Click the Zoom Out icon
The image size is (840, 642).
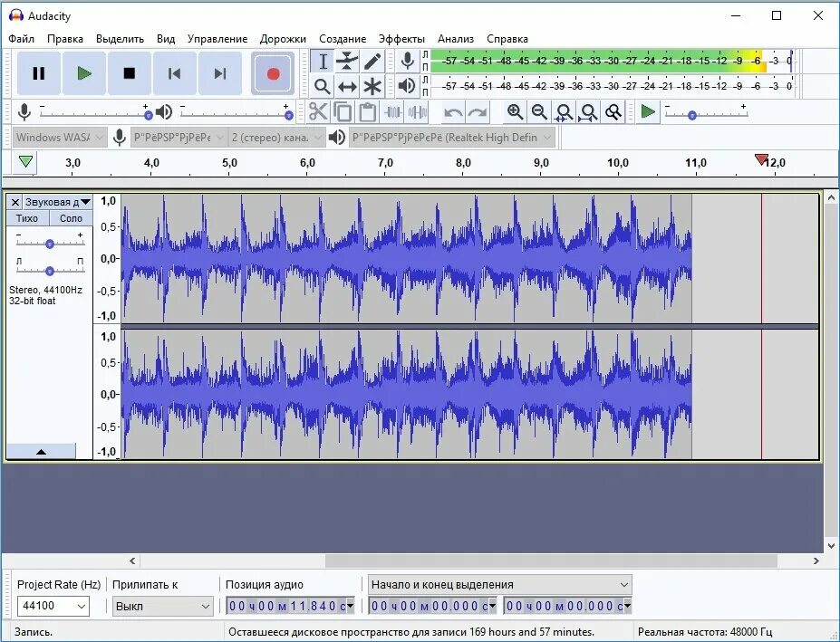click(539, 112)
